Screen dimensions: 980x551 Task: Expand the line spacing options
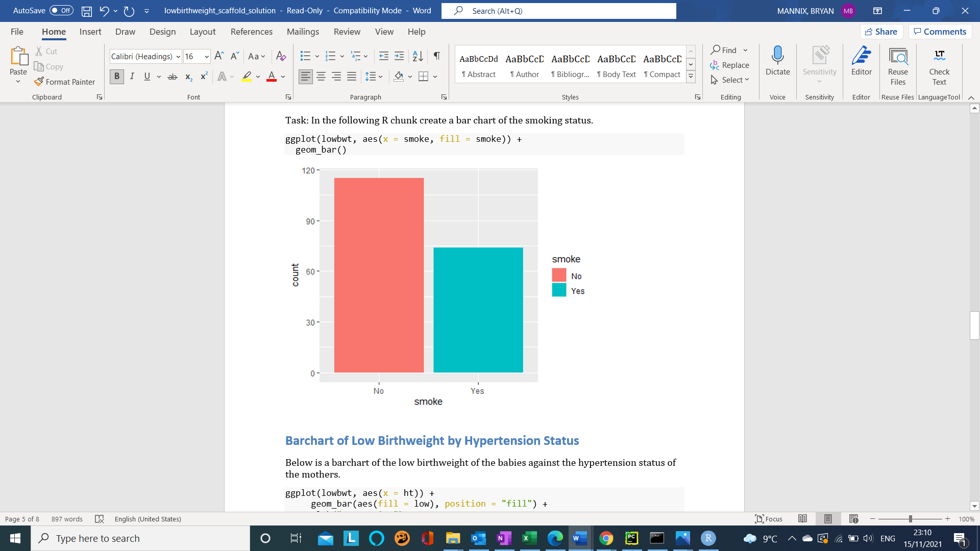tap(380, 77)
